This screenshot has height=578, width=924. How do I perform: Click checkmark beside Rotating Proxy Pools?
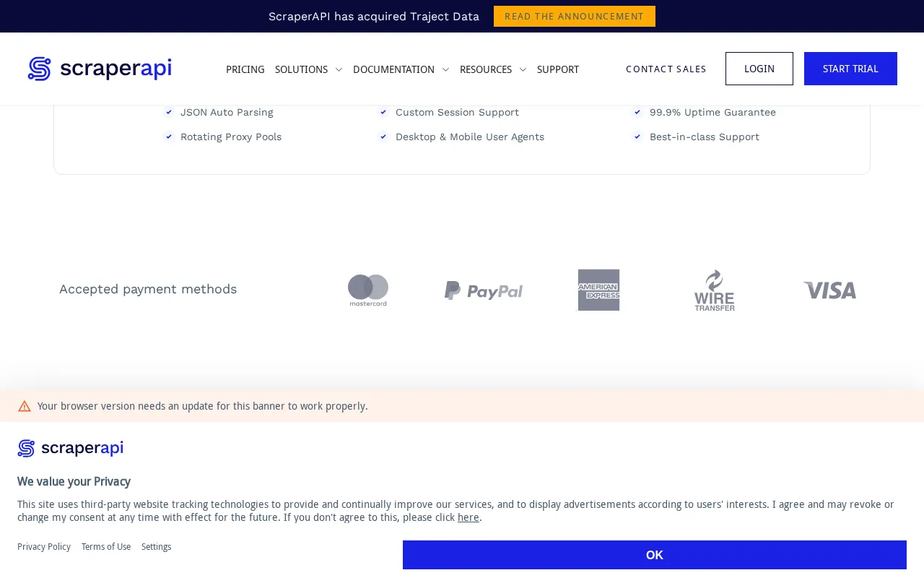click(169, 137)
